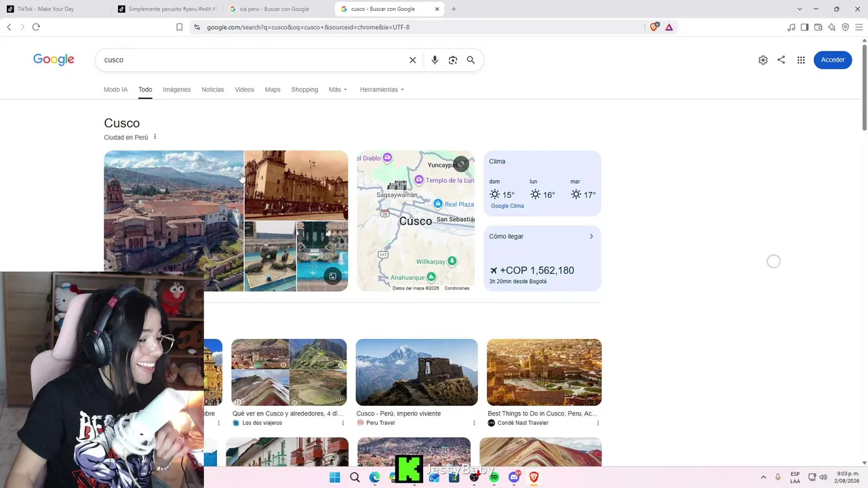Open the Brave Wallet icon
This screenshot has height=488, width=868.
[818, 27]
